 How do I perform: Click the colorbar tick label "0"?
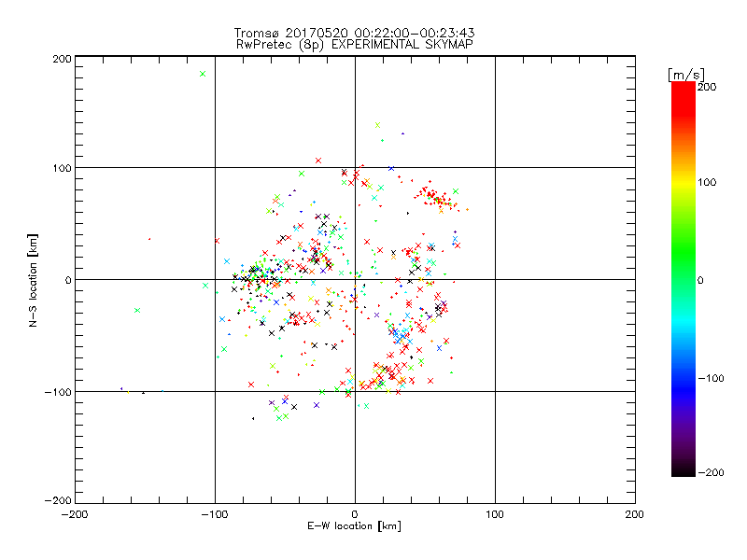(x=700, y=280)
